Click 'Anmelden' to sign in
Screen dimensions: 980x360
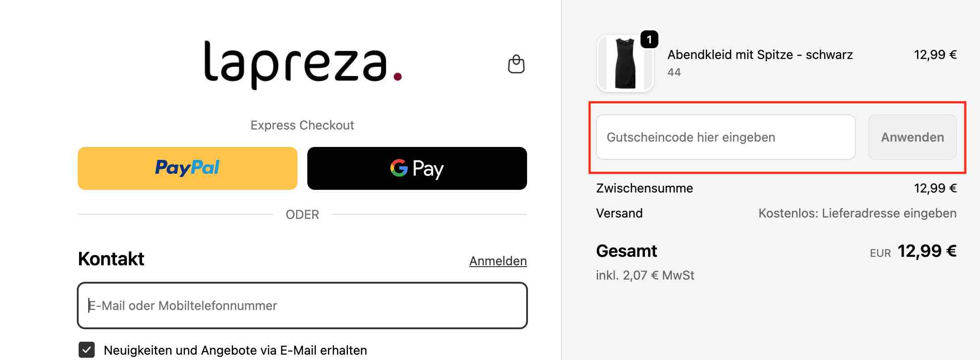tap(498, 261)
